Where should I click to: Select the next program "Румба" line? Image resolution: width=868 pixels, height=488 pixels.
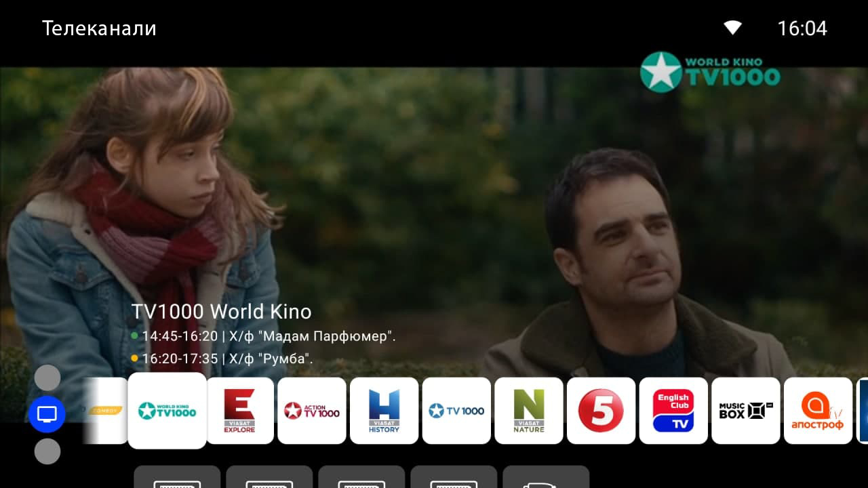pyautogui.click(x=222, y=359)
